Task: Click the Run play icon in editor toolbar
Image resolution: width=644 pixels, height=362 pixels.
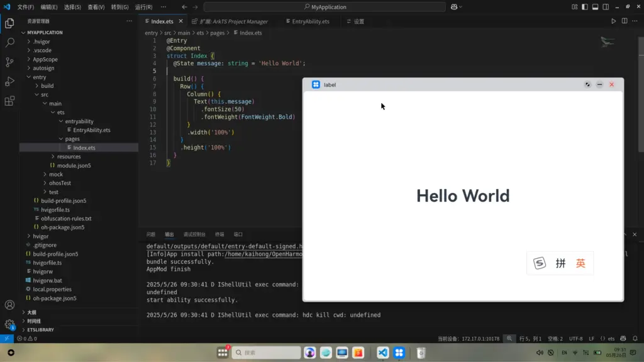Action: point(614,21)
